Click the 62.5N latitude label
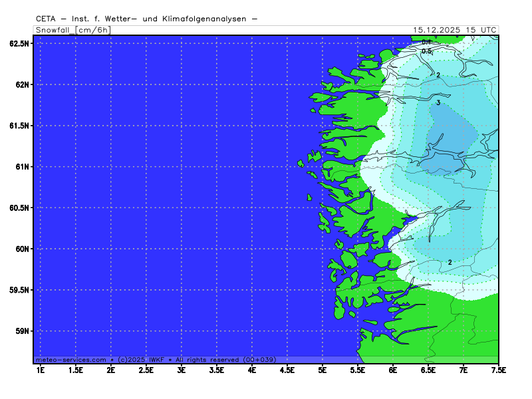The image size is (532, 399). coord(19,43)
